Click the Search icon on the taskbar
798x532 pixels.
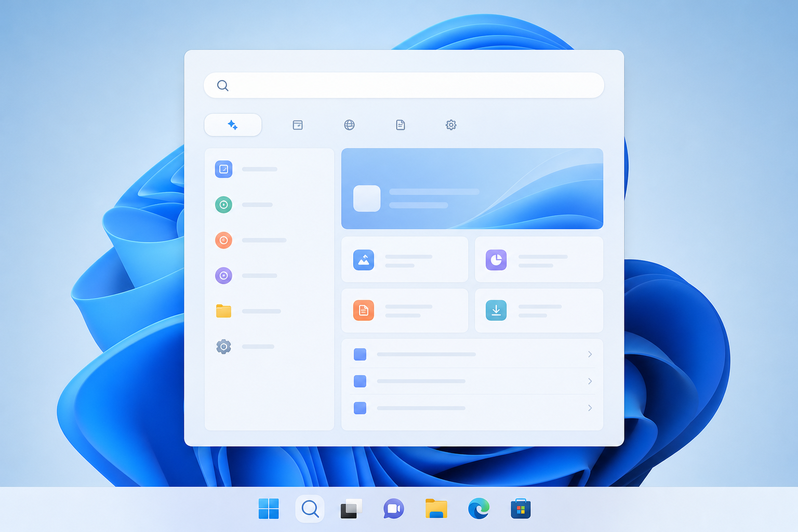310,509
